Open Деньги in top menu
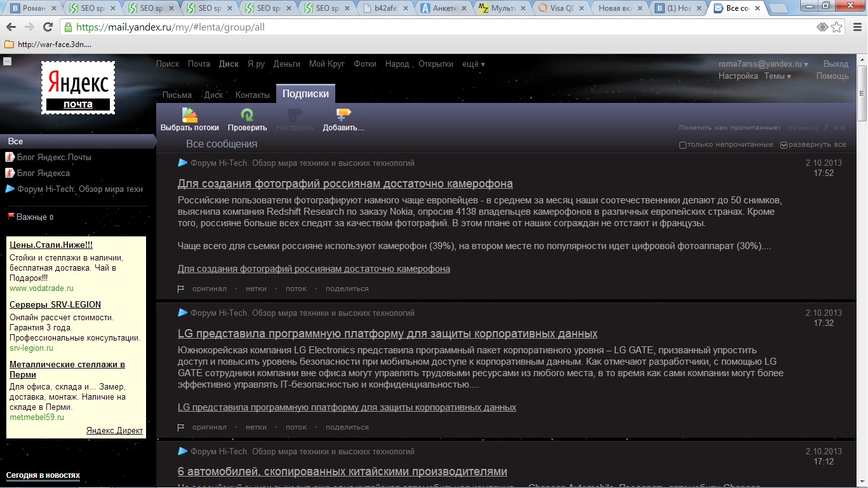This screenshot has width=868, height=488. 287,64
